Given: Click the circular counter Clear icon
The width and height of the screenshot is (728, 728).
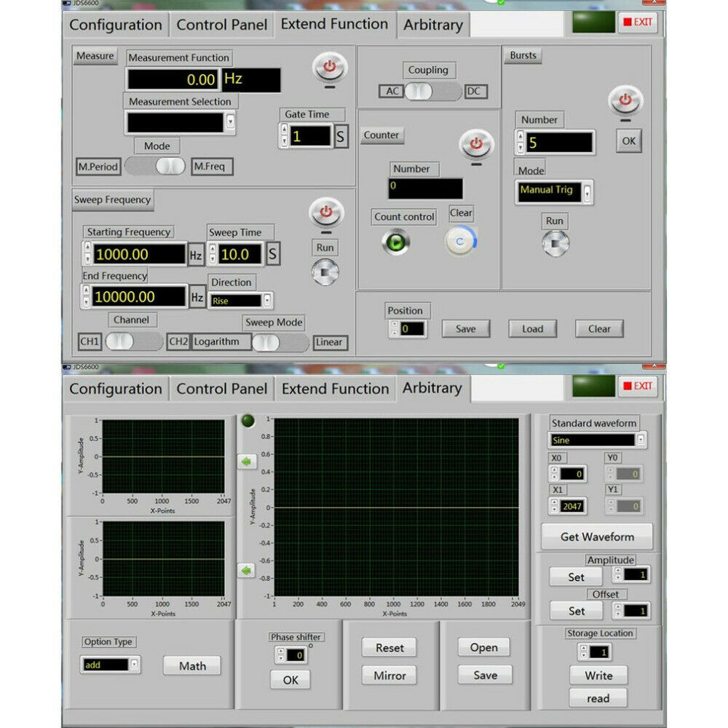Looking at the screenshot, I should [x=460, y=242].
